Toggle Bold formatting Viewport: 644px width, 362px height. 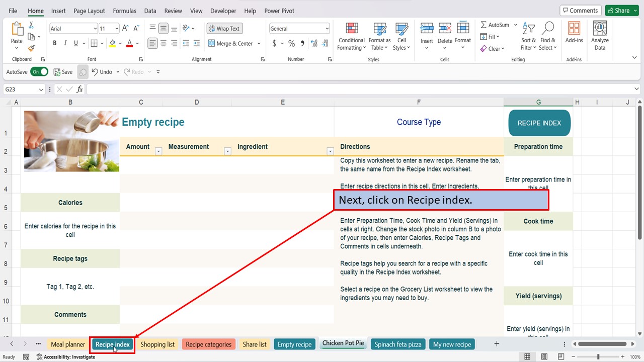54,43
